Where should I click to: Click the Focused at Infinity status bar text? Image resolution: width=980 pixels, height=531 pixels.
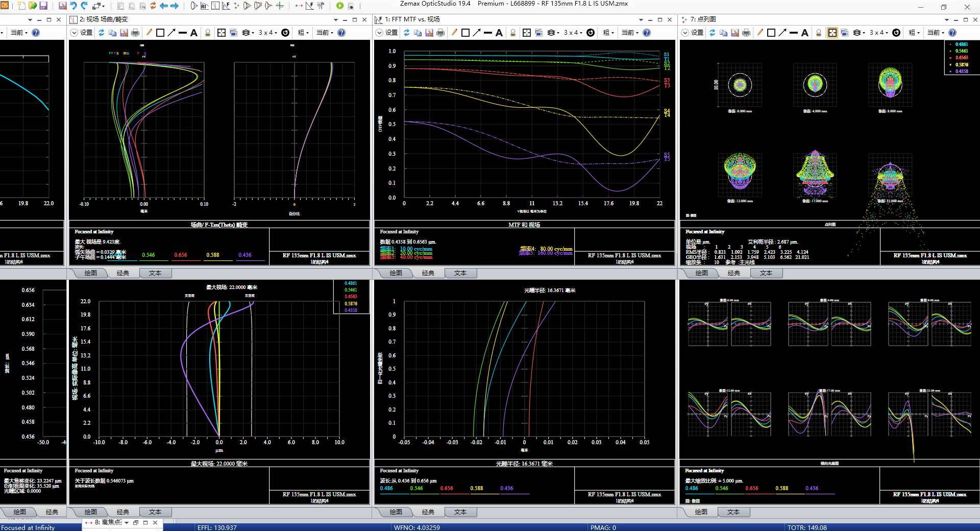pyautogui.click(x=28, y=527)
